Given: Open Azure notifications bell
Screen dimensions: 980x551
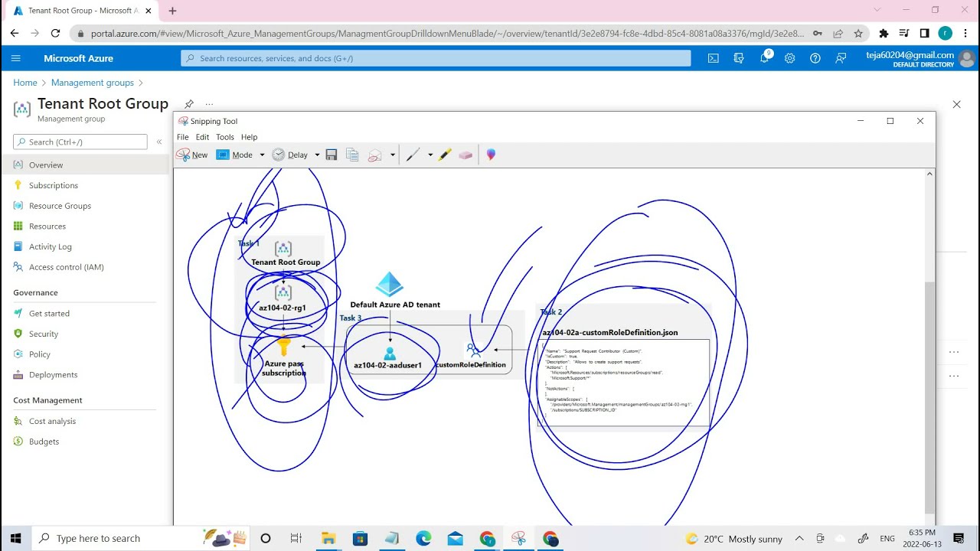Looking at the screenshot, I should (x=764, y=58).
